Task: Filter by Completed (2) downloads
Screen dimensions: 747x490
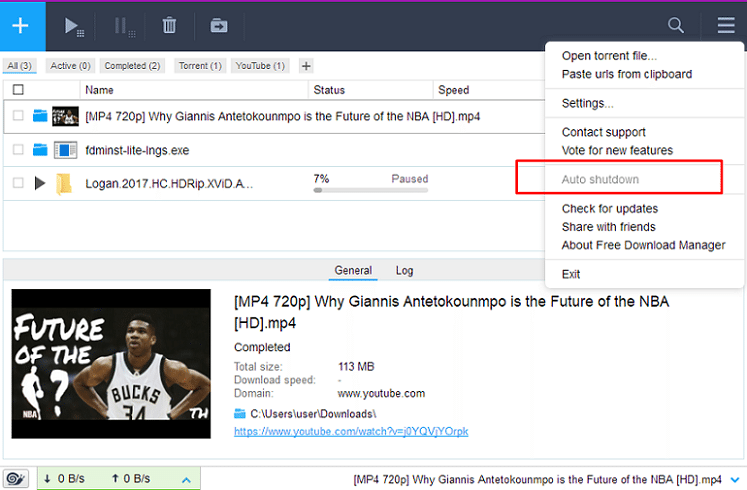Action: 132,66
